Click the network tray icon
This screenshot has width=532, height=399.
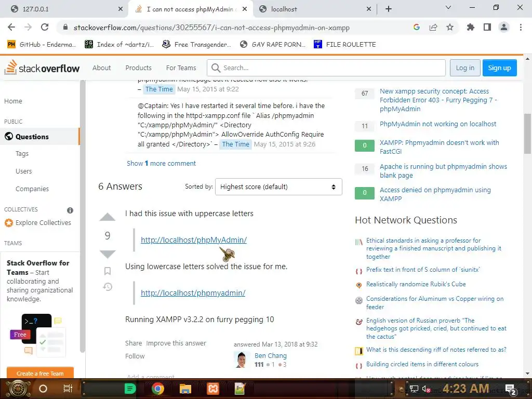click(x=414, y=389)
